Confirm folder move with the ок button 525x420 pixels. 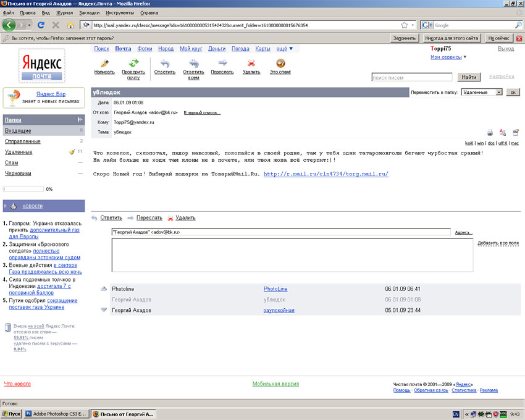(513, 92)
